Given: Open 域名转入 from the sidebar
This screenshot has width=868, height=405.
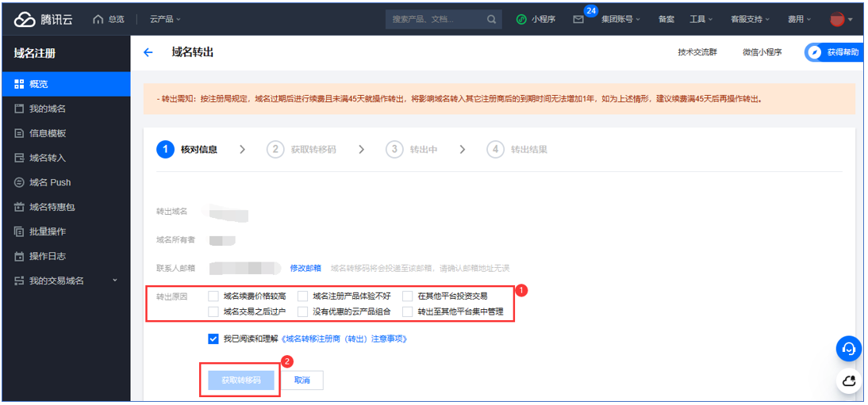Looking at the screenshot, I should coord(48,158).
